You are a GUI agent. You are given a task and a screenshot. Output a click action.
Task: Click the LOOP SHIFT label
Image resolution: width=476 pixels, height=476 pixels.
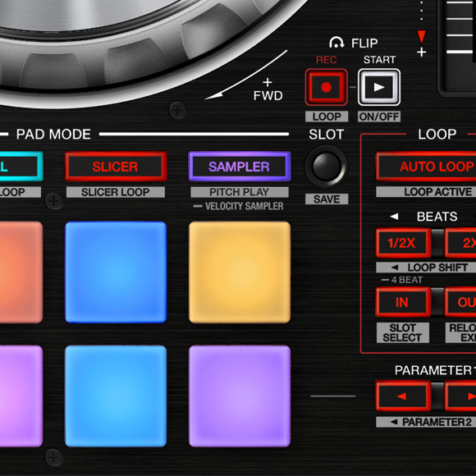(x=426, y=268)
